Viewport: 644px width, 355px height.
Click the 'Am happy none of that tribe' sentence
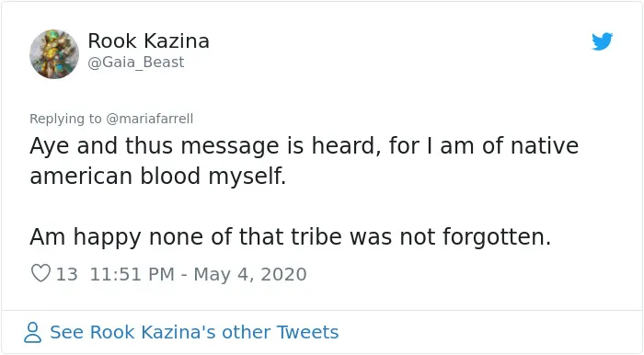click(290, 237)
